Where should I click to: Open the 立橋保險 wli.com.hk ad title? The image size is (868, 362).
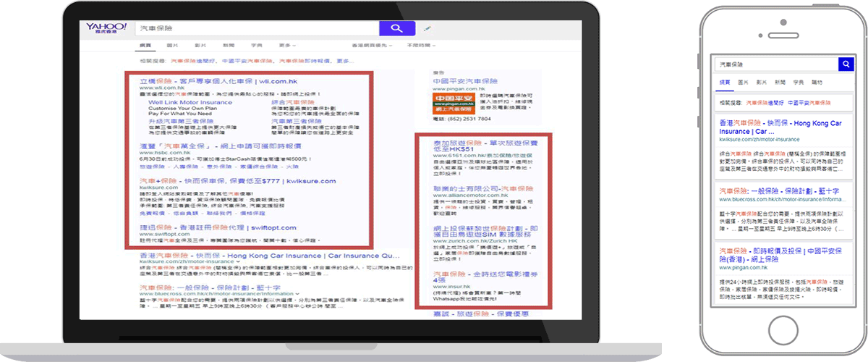tap(218, 82)
